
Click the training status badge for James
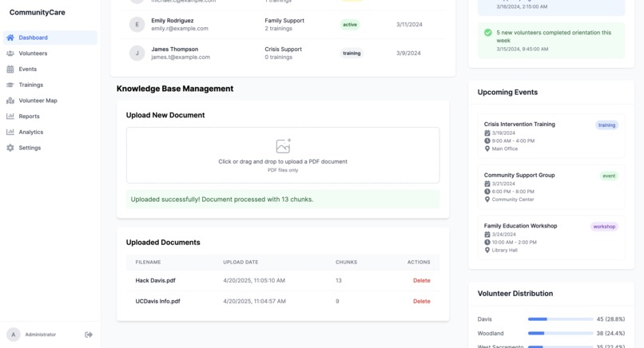point(352,53)
